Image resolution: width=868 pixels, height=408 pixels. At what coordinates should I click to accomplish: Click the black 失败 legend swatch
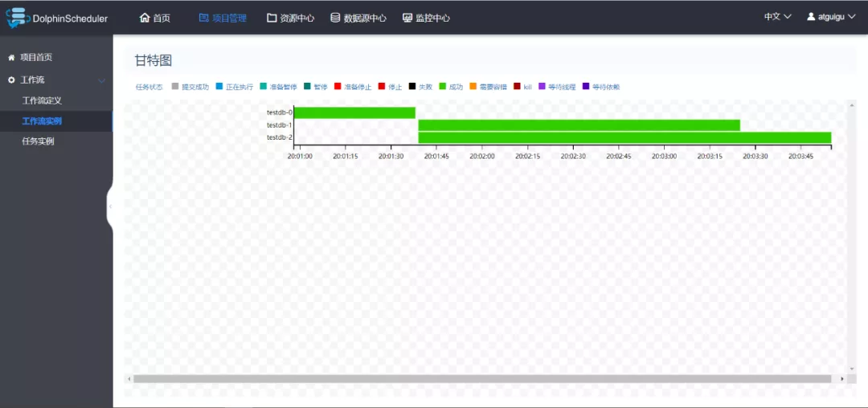pyautogui.click(x=412, y=87)
